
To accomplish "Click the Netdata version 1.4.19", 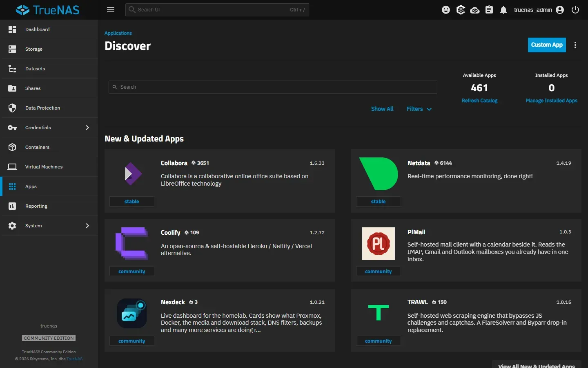I will click(563, 163).
